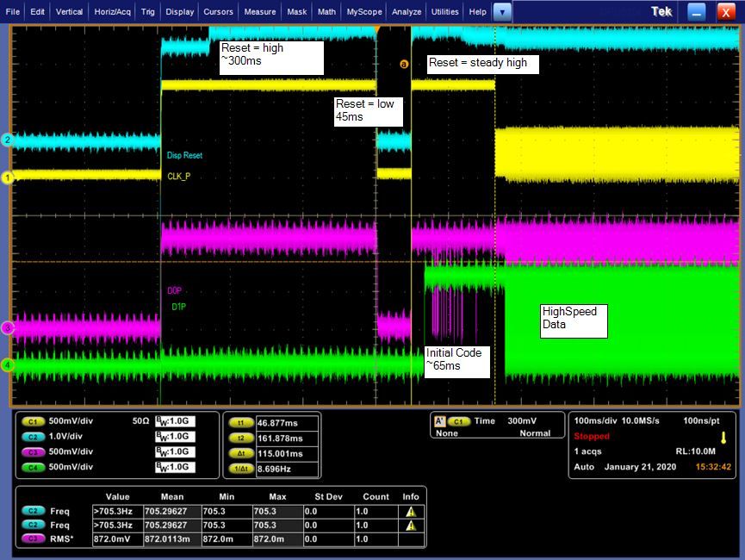Select the HighSpeed Data annotation label
Image resolution: width=745 pixels, height=560 pixels.
point(572,320)
